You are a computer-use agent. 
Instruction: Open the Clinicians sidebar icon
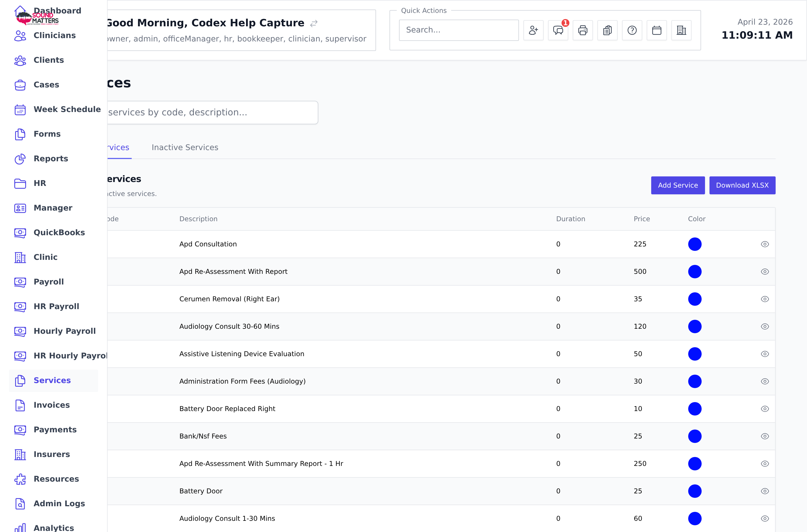20,36
